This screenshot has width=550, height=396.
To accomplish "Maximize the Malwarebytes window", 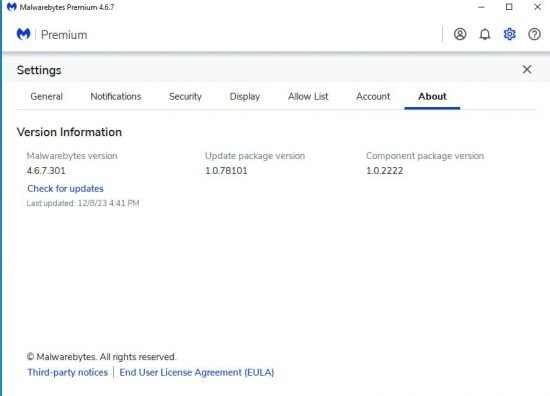I will coord(509,7).
